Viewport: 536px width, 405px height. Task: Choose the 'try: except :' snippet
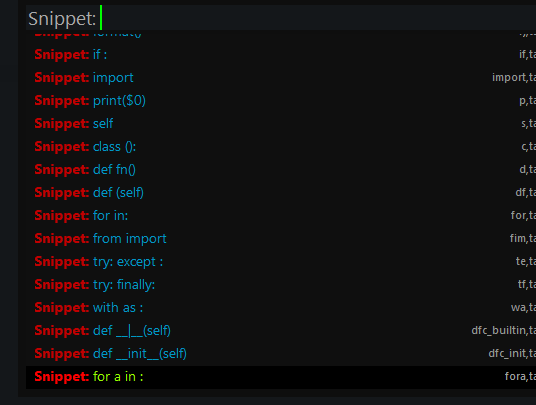281,261
